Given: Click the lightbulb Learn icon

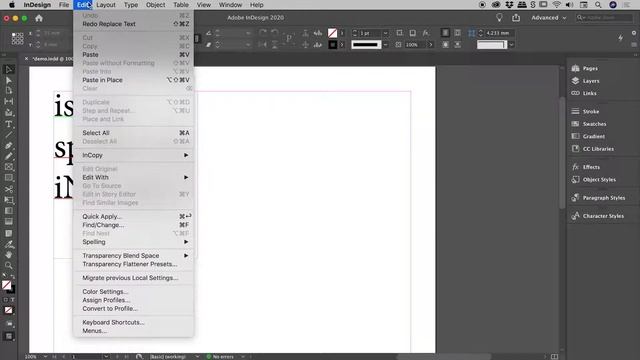Looking at the screenshot, I should pos(499,18).
